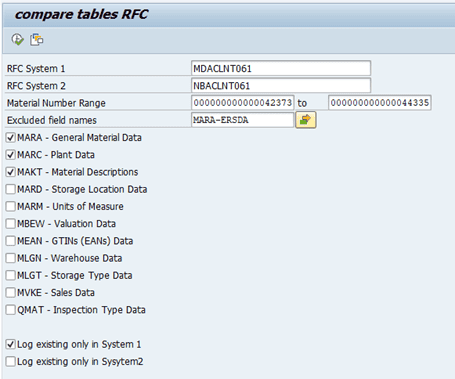Click the 'Material Number Range' label
This screenshot has width=455, height=379.
point(56,103)
